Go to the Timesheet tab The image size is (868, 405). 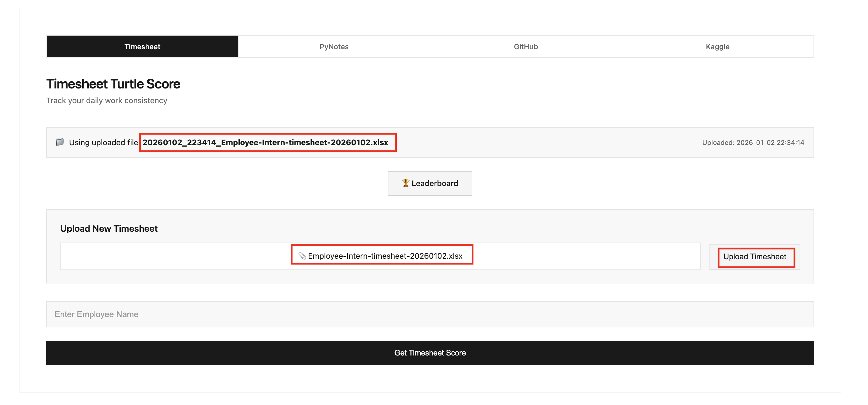(142, 46)
